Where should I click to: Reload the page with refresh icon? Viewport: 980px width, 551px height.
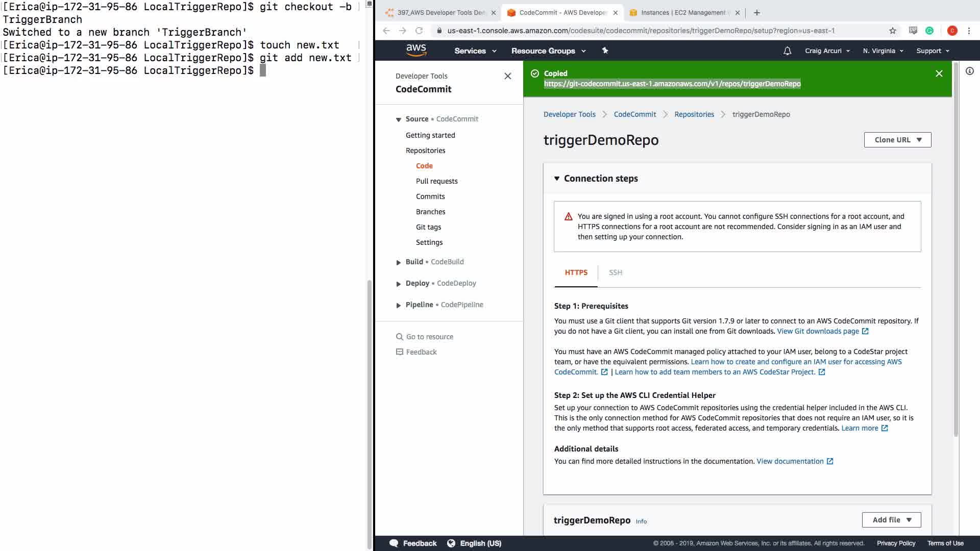419,31
